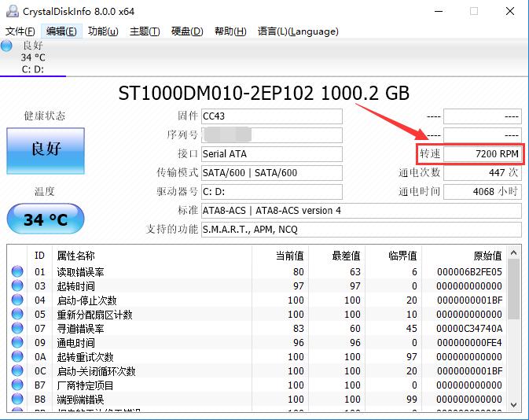Open the 硬盘(D) menu
The width and height of the screenshot is (529, 420).
pyautogui.click(x=187, y=31)
